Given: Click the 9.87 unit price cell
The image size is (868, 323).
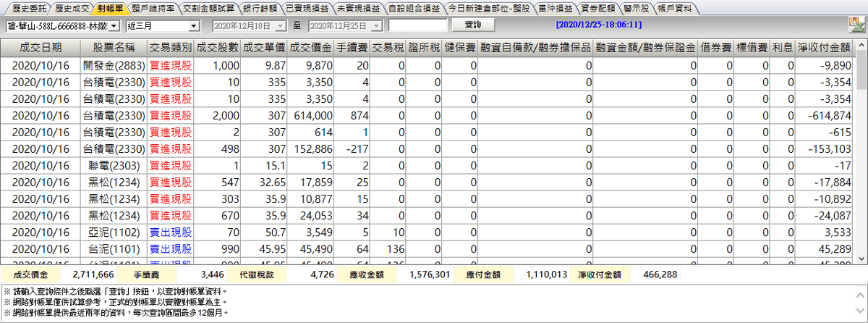Looking at the screenshot, I should point(265,64).
